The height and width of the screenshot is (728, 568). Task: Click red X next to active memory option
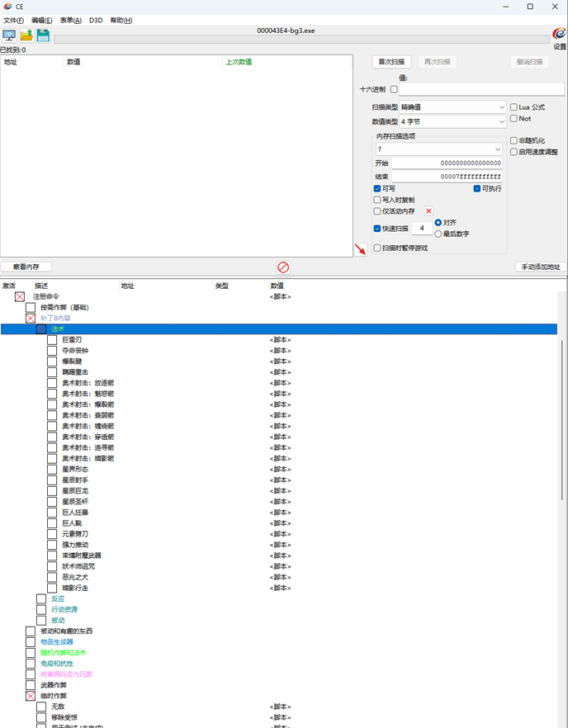pos(428,211)
